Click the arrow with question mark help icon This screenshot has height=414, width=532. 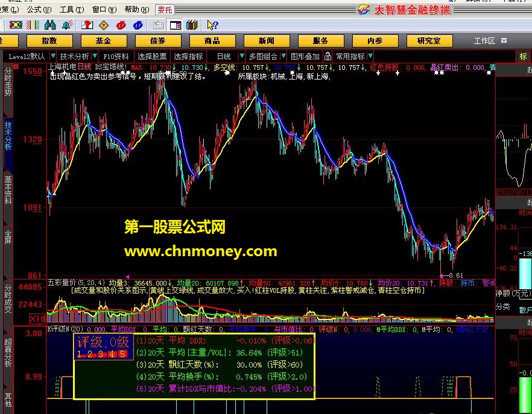pyautogui.click(x=212, y=25)
